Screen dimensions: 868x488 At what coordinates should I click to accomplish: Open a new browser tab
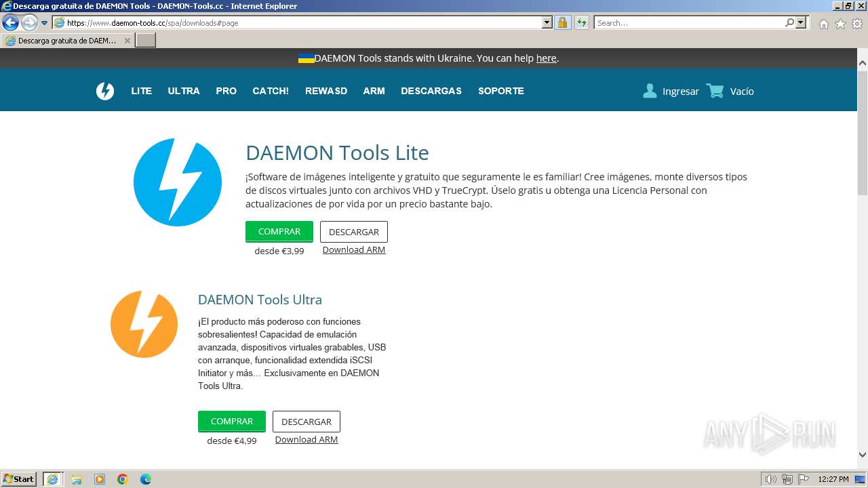click(x=146, y=41)
